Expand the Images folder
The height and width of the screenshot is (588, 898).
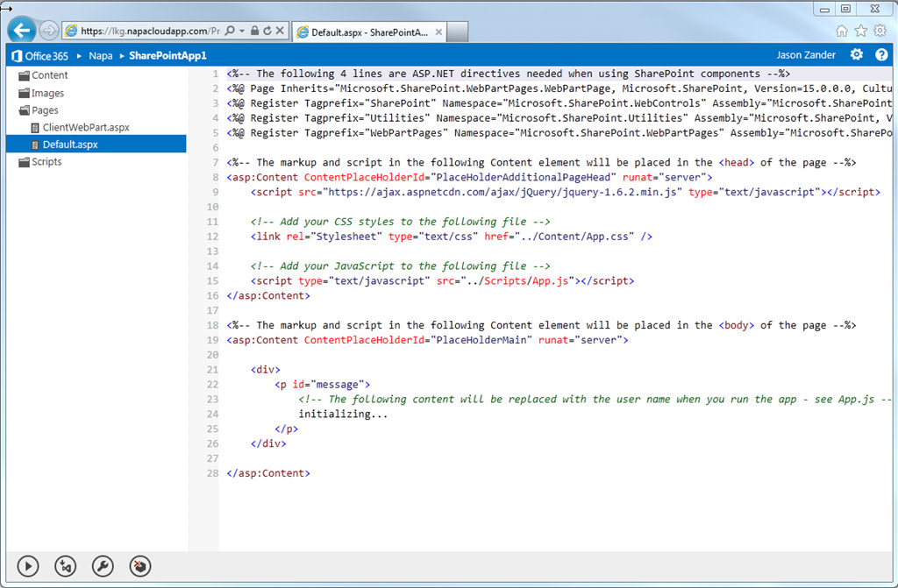(x=41, y=93)
